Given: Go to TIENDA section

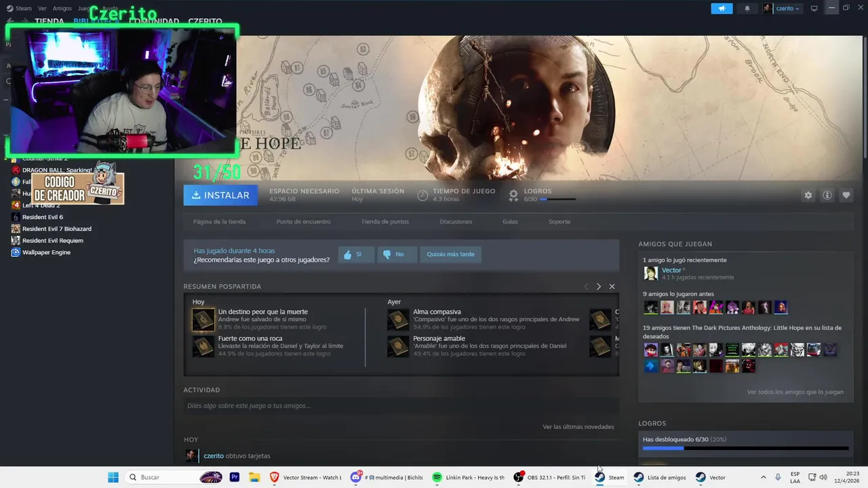Looking at the screenshot, I should [x=50, y=22].
